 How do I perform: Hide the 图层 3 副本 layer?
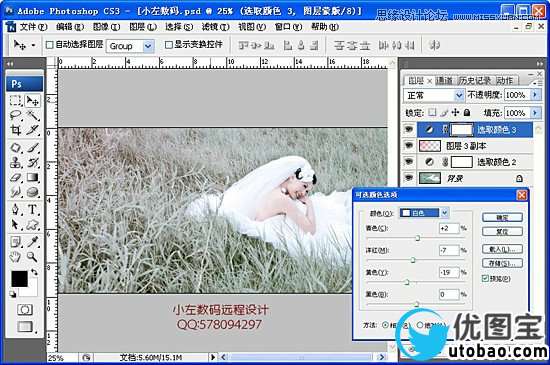(x=409, y=145)
